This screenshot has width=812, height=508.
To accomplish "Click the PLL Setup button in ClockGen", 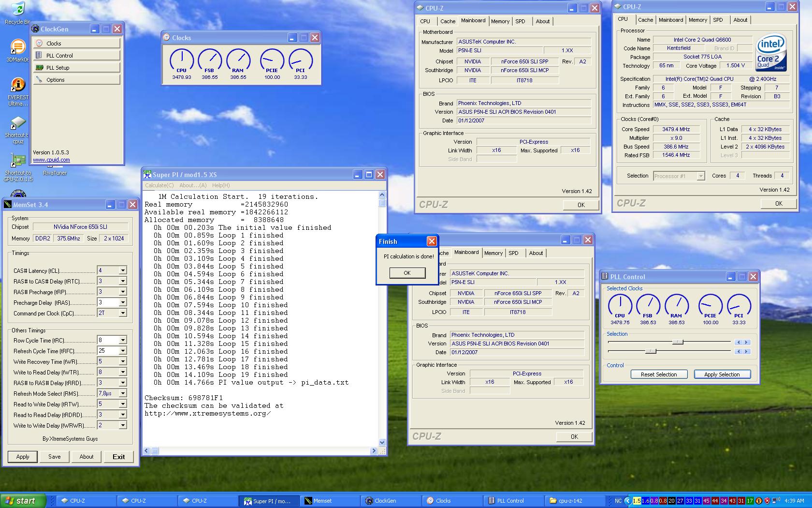I will 76,68.
